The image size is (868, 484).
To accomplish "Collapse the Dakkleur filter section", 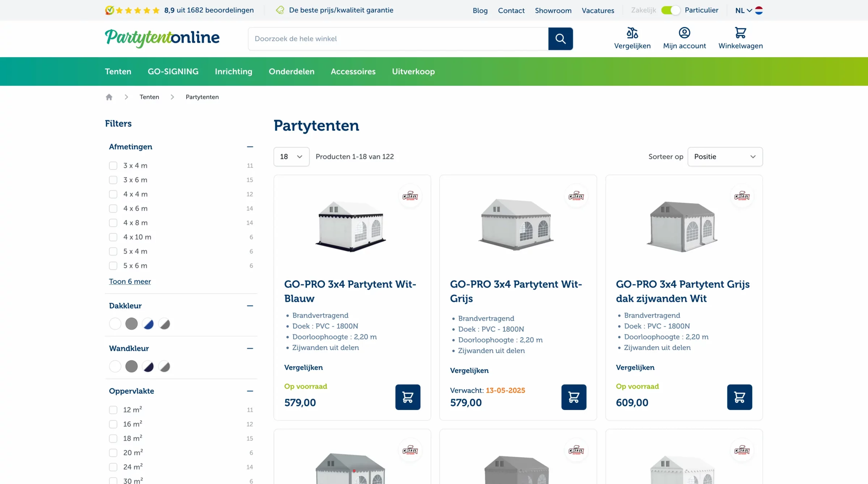I will coord(250,306).
